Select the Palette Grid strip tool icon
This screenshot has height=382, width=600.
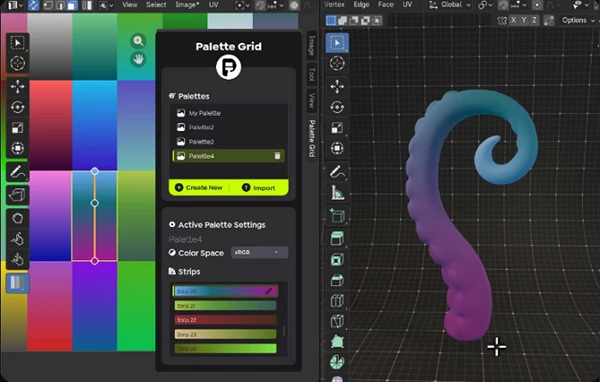[17, 283]
